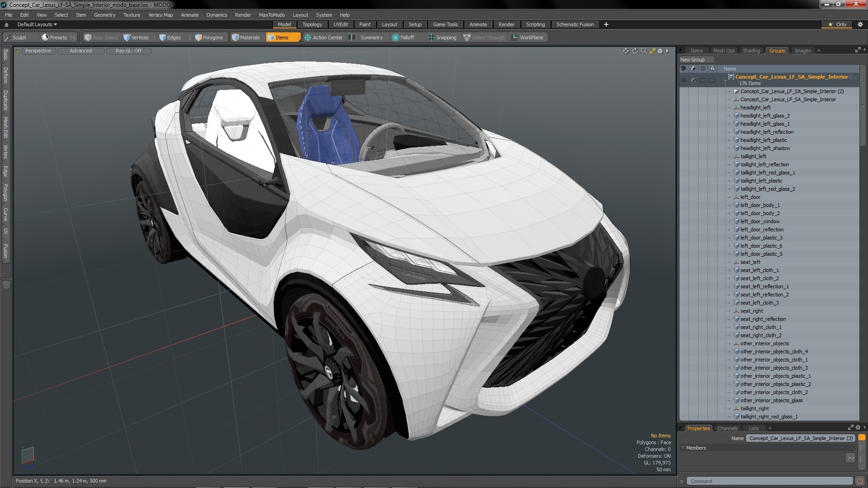Open the Presets browser
868x488 pixels.
[58, 38]
